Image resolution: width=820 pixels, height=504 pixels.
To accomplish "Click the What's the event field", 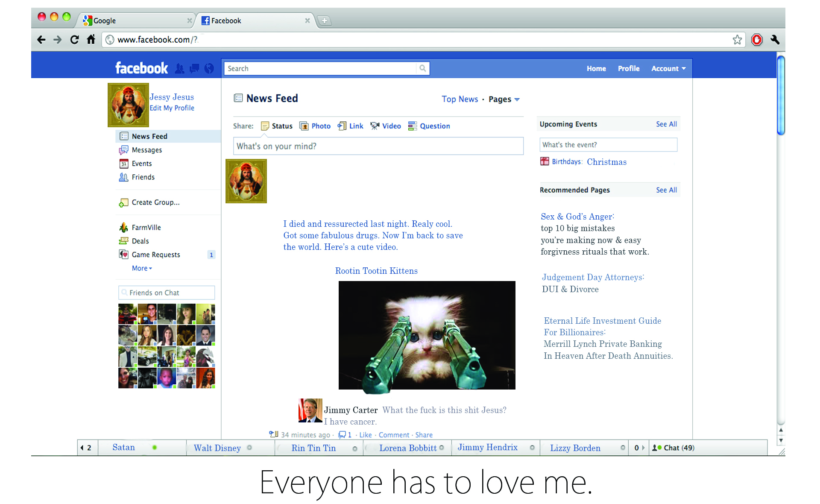I will 609,145.
